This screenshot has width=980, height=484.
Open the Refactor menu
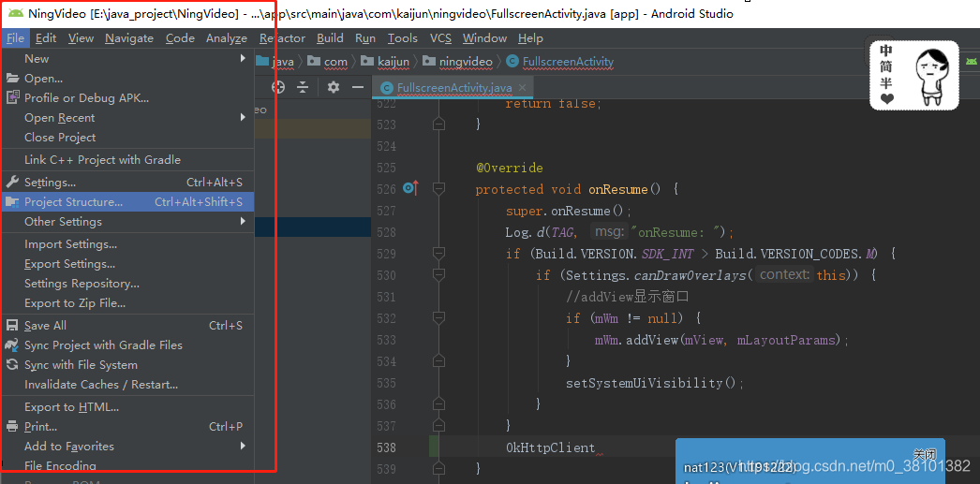[x=282, y=38]
